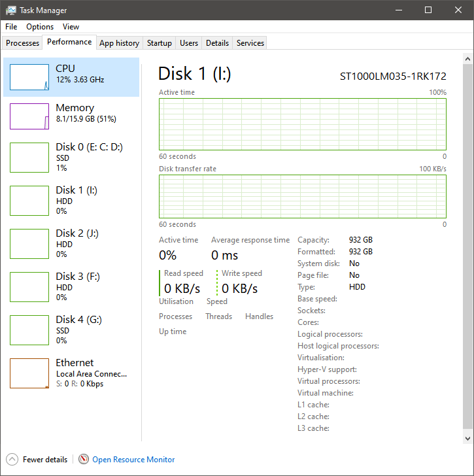
Task: Select the Memory usage mini graph
Action: 29,116
